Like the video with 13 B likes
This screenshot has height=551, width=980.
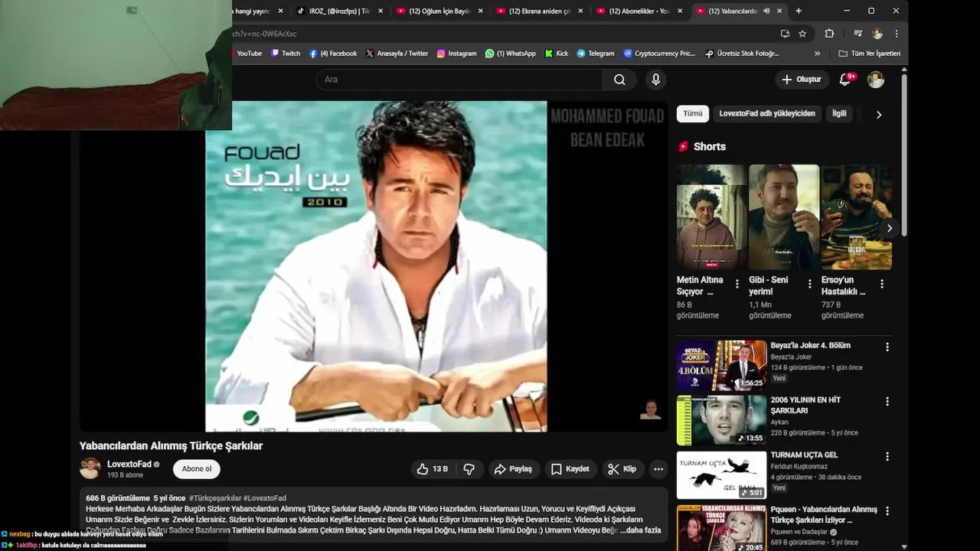point(432,469)
